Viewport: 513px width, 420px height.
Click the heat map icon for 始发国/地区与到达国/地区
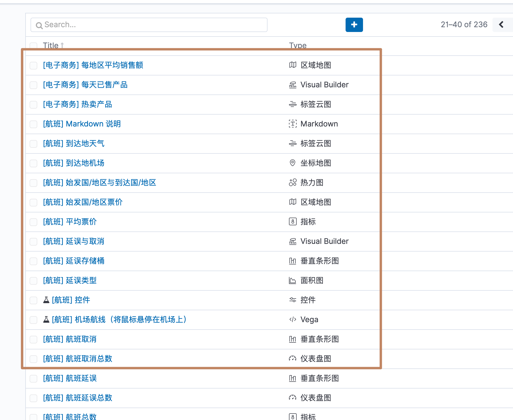coord(293,182)
